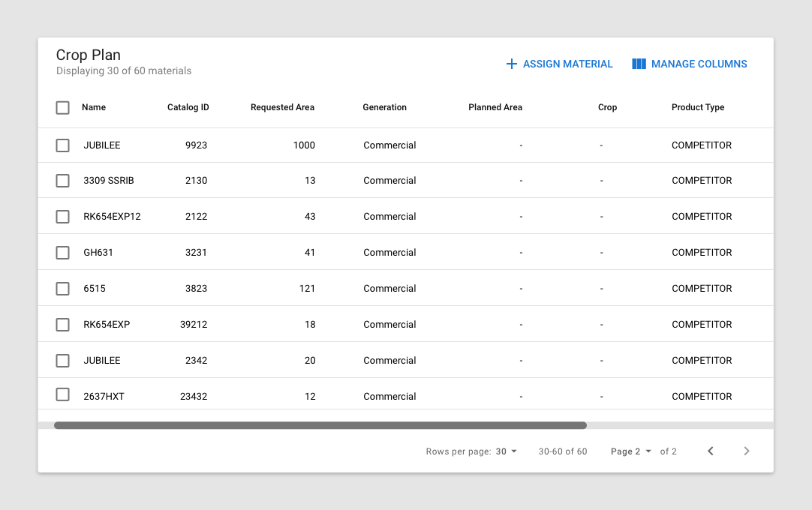Check the box for 3309 SSRIB row

63,181
